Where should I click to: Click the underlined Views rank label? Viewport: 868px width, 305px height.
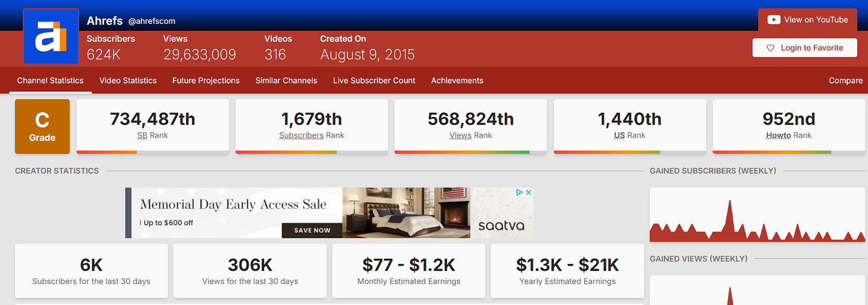pyautogui.click(x=460, y=135)
